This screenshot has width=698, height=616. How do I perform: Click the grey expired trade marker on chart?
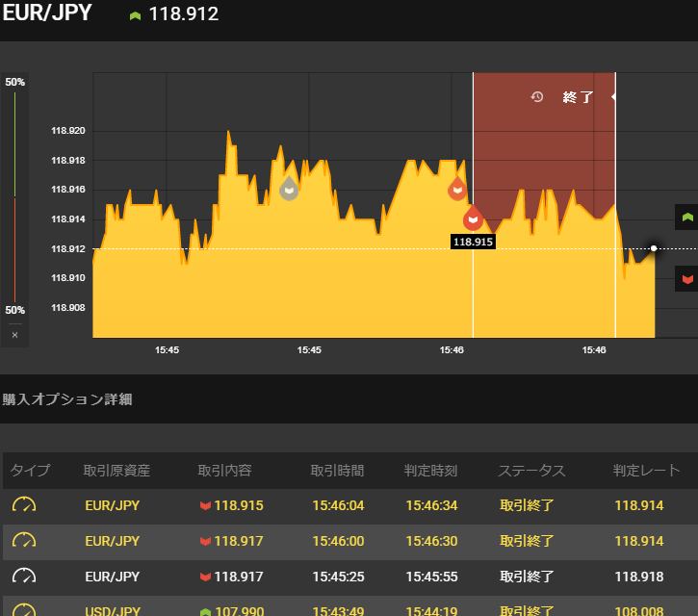[x=289, y=189]
